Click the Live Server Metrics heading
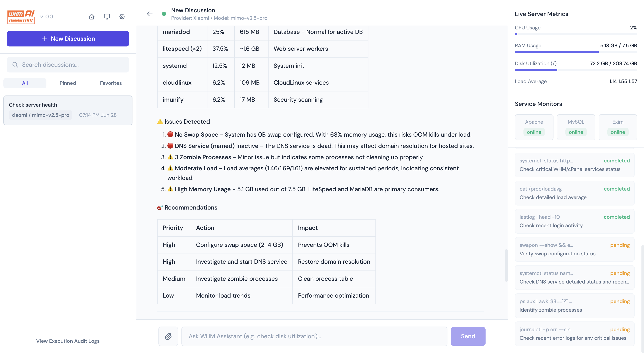644x353 pixels. tap(542, 14)
